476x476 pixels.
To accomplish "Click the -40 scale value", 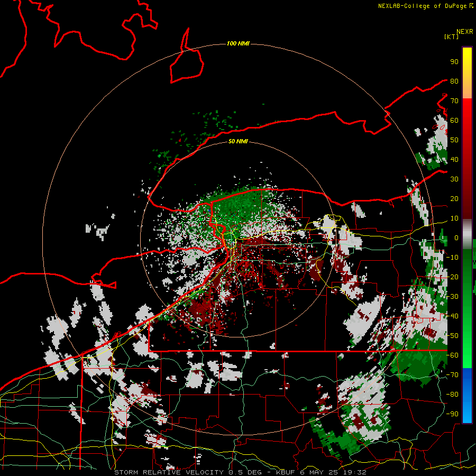I will [x=452, y=316].
